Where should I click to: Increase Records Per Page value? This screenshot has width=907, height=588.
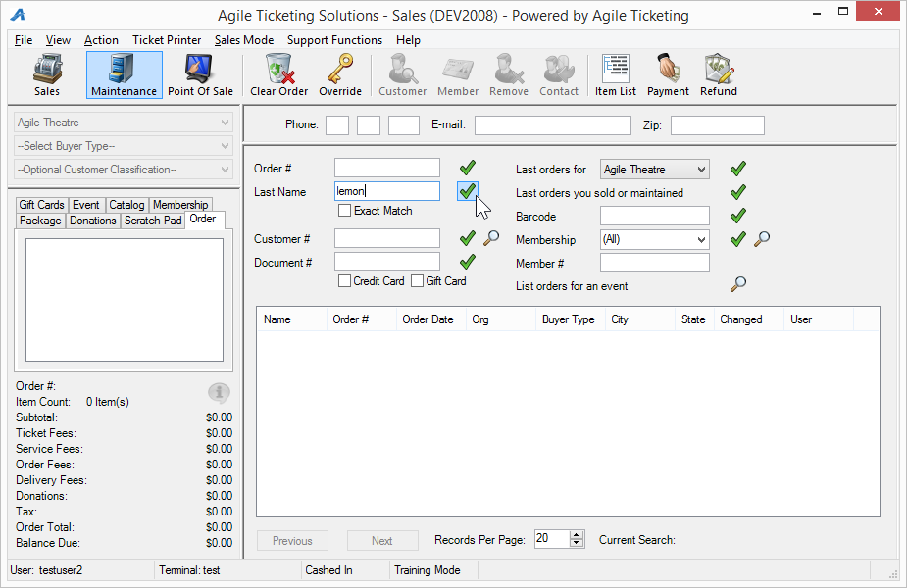(x=577, y=535)
